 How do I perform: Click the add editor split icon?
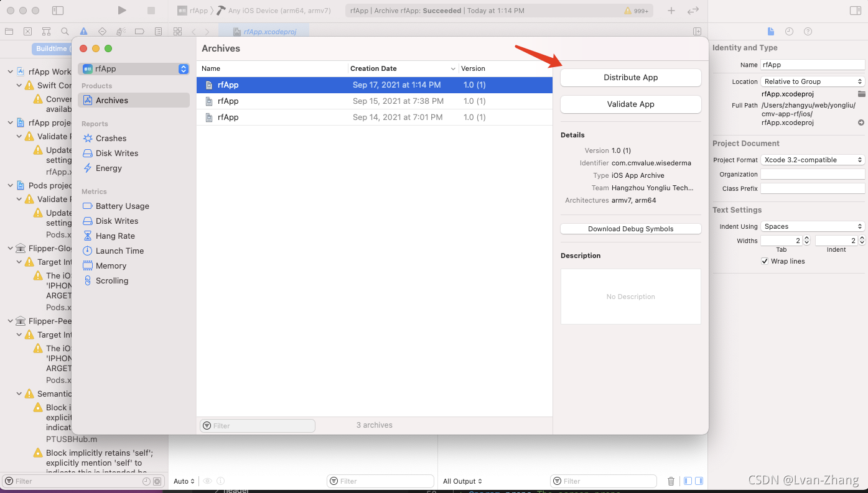tap(698, 31)
